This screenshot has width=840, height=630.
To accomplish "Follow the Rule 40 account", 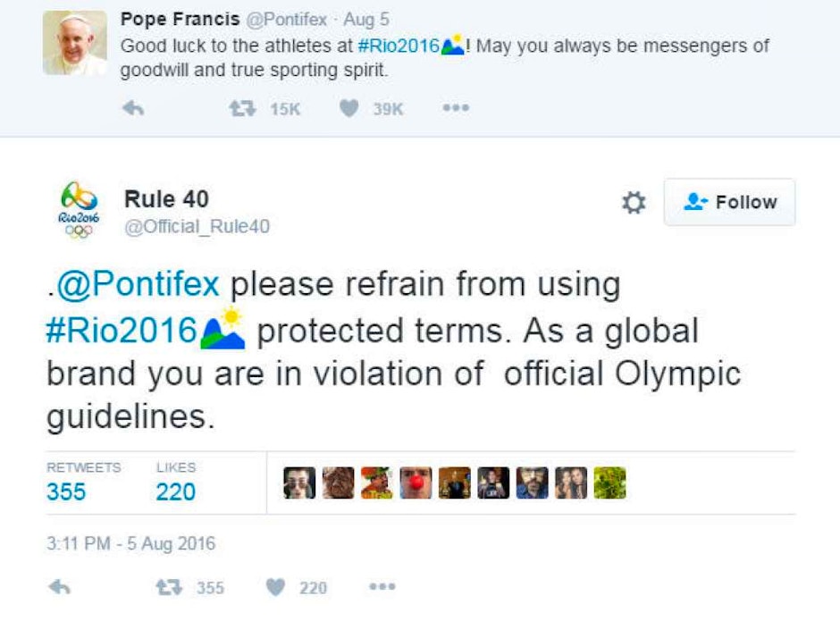I will 729,202.
